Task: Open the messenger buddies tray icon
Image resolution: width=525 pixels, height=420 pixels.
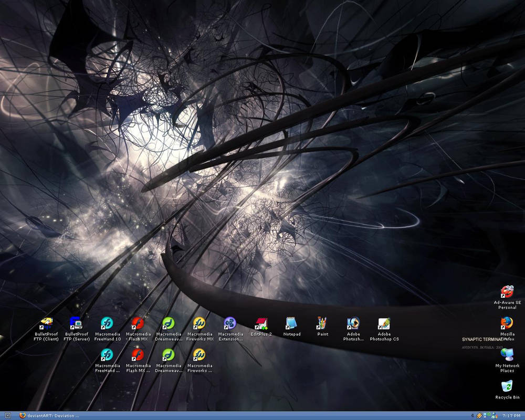Action: (x=494, y=416)
